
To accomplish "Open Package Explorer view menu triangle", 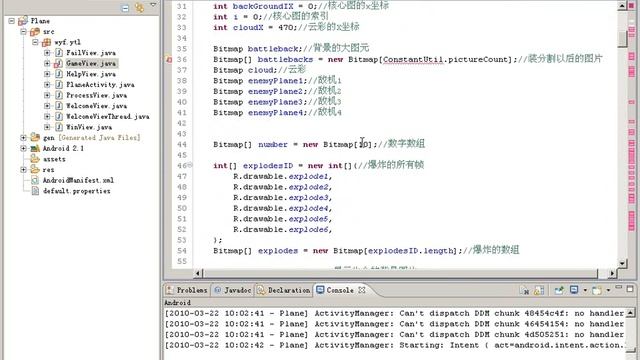I will [153, 5].
